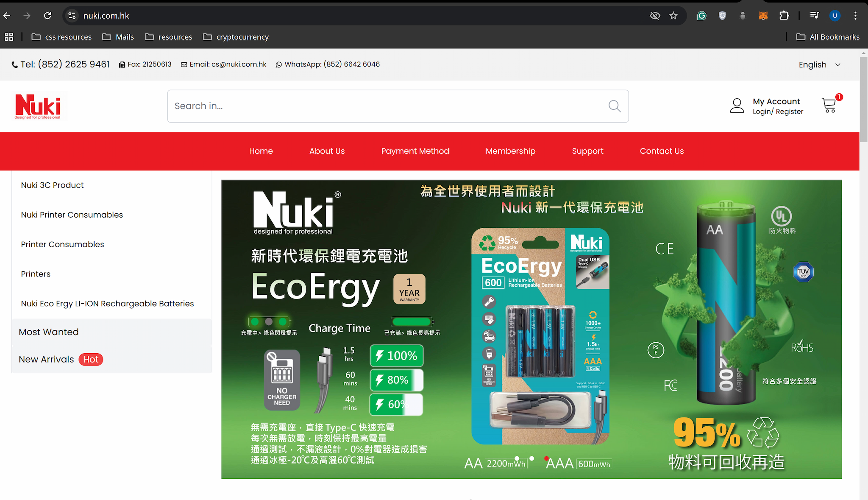Expand the All Bookmarks folder
Screen dimensions: 868x500
(828, 37)
